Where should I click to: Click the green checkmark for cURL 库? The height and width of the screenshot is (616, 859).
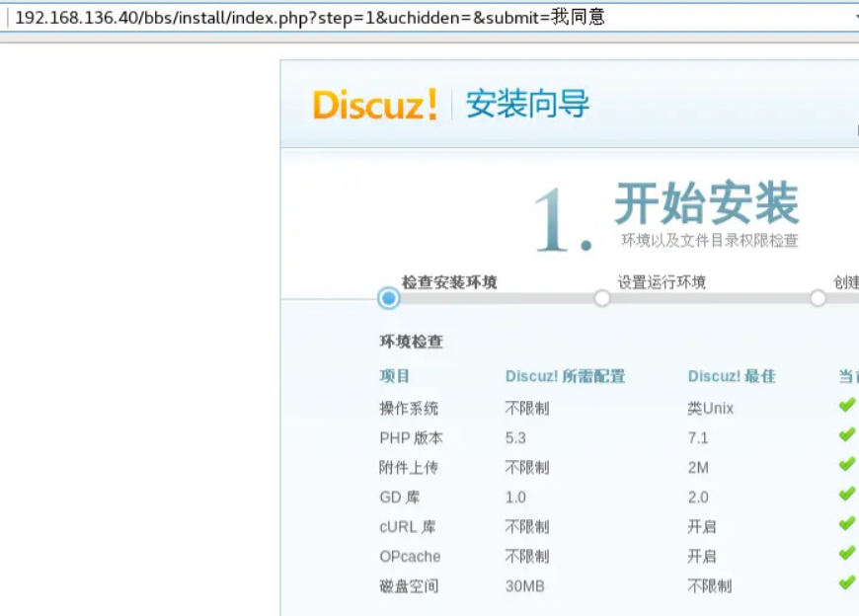pos(847,523)
